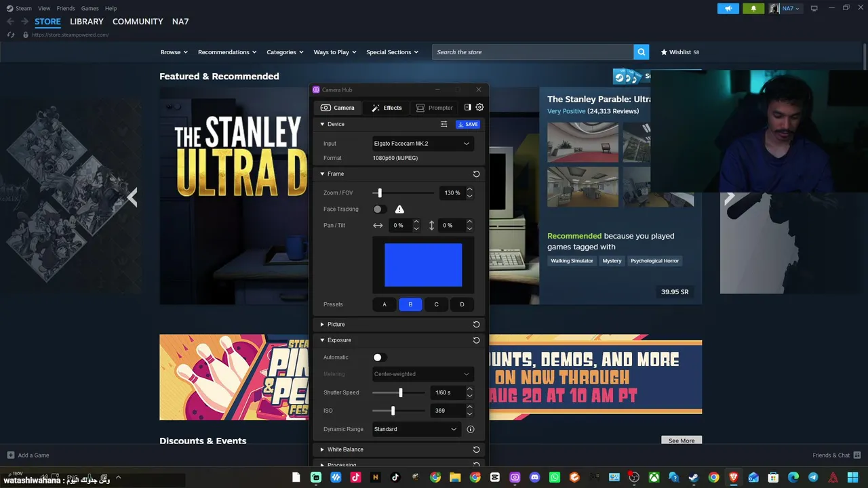
Task: Open the Prompter tab in Camera Hub
Action: point(435,108)
